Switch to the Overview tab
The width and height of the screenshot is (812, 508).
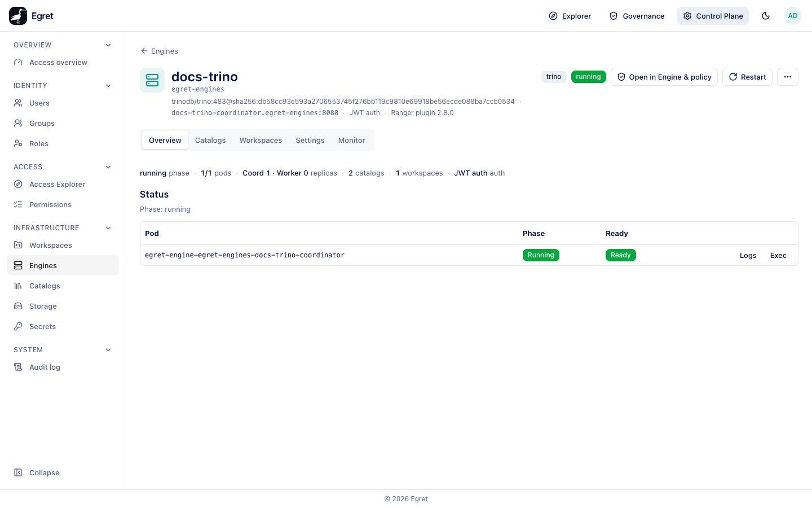pos(165,141)
